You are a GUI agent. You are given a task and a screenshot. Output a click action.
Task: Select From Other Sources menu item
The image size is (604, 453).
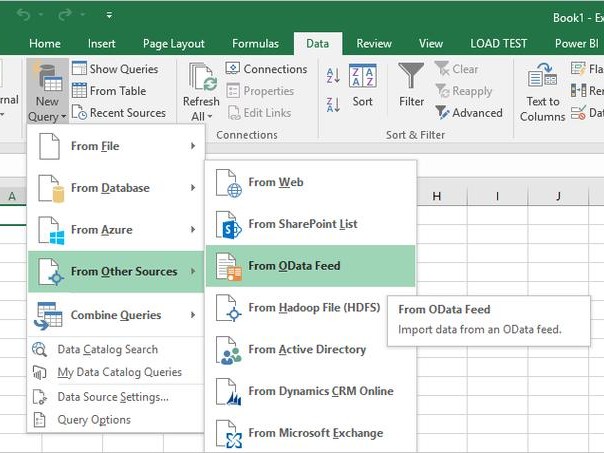116,271
